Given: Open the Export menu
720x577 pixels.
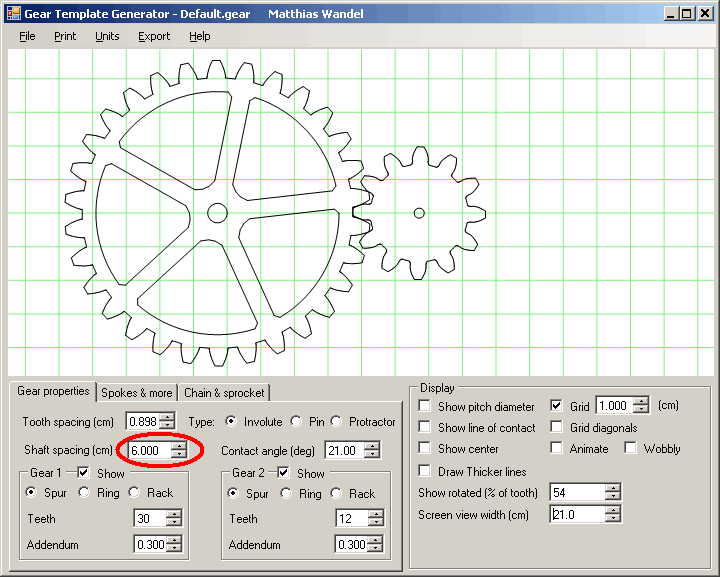Looking at the screenshot, I should tap(154, 36).
